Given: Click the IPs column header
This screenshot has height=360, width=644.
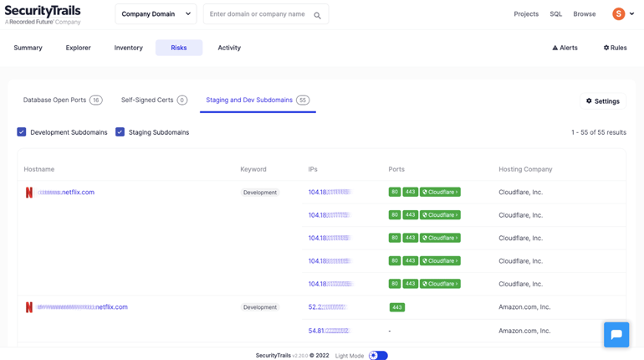Looking at the screenshot, I should click(x=313, y=169).
